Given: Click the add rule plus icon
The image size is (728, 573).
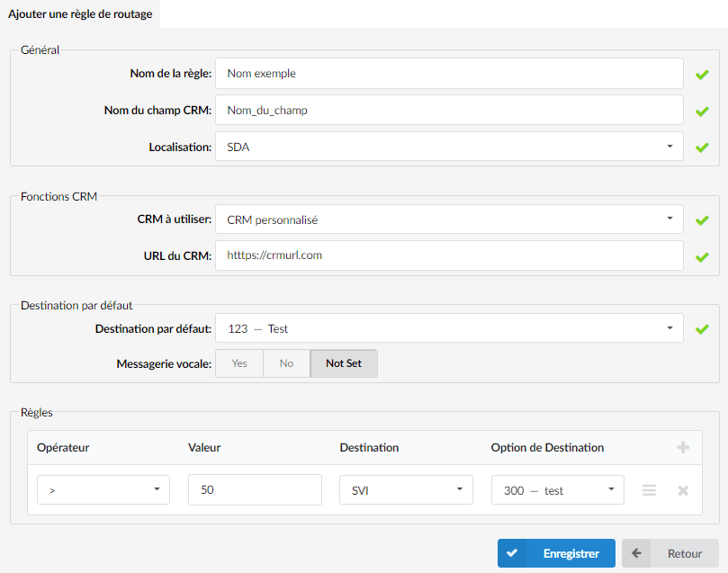Looking at the screenshot, I should click(x=682, y=447).
